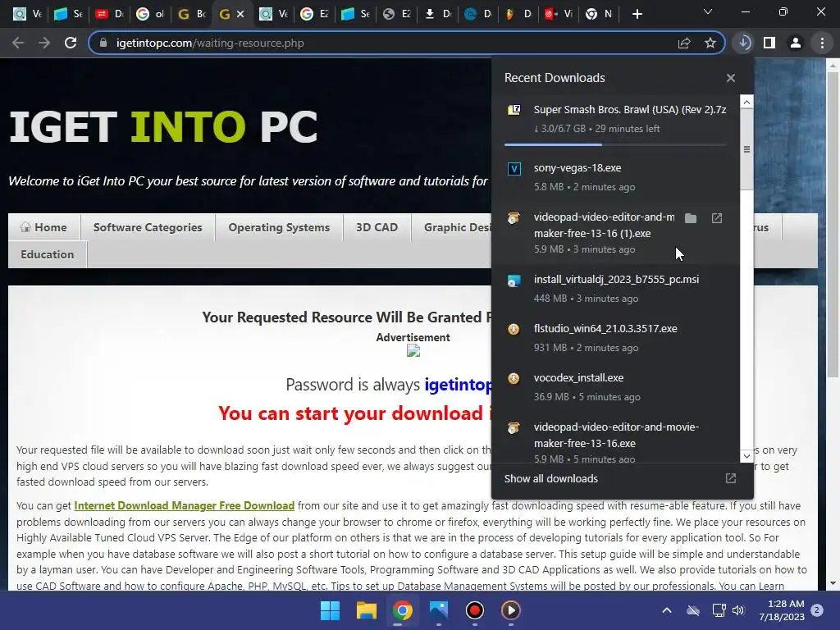Viewport: 840px width, 630px height.
Task: Select videopad-video-editor-and-movie-maker-free-13-16.exe entry
Action: point(615,441)
